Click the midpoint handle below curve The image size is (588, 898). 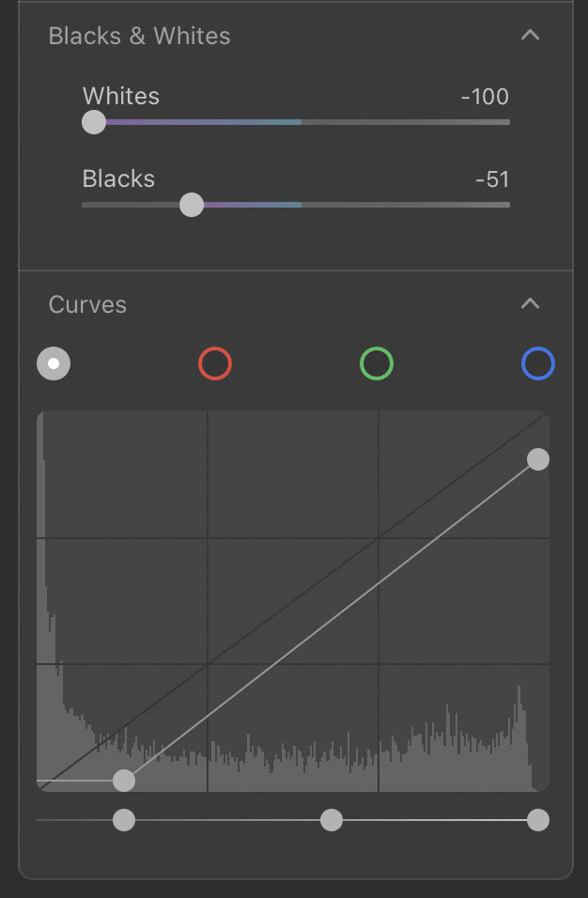[x=331, y=820]
